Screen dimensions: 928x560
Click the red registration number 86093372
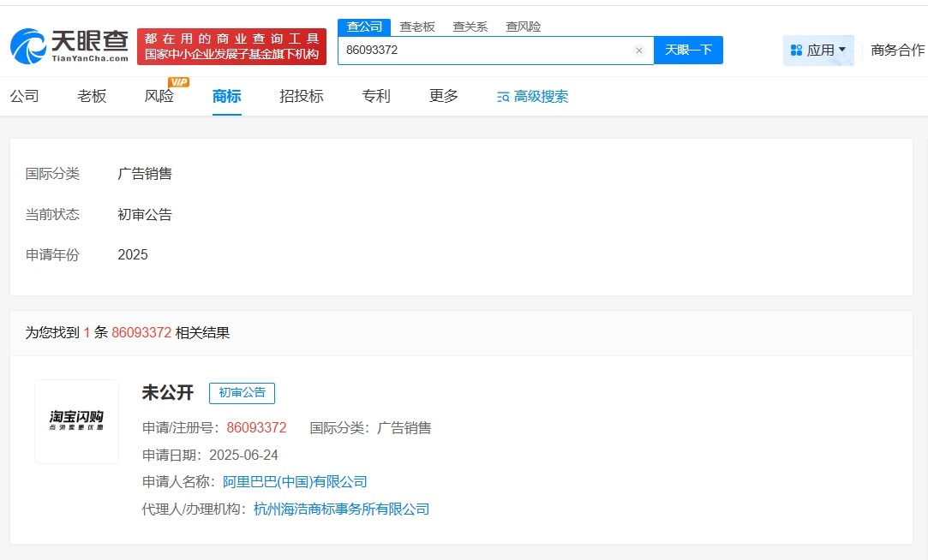point(255,427)
